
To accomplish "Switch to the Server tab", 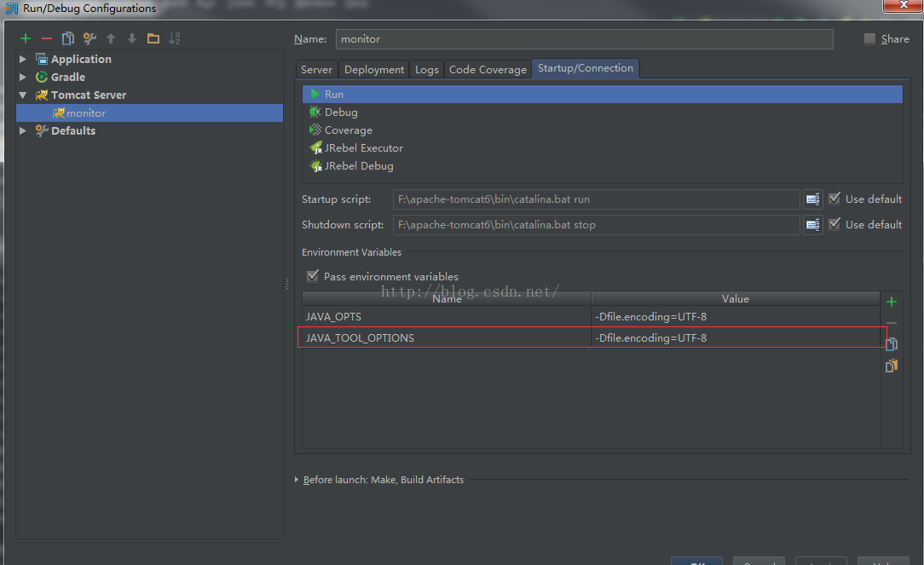I will click(316, 70).
